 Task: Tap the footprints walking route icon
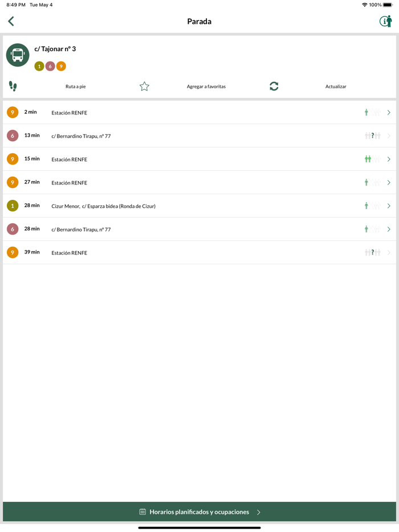pyautogui.click(x=13, y=86)
